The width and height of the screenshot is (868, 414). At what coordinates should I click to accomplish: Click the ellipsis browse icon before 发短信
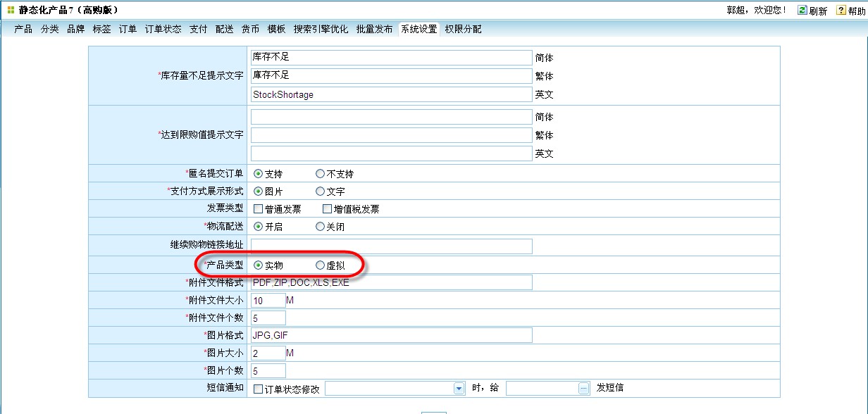583,388
